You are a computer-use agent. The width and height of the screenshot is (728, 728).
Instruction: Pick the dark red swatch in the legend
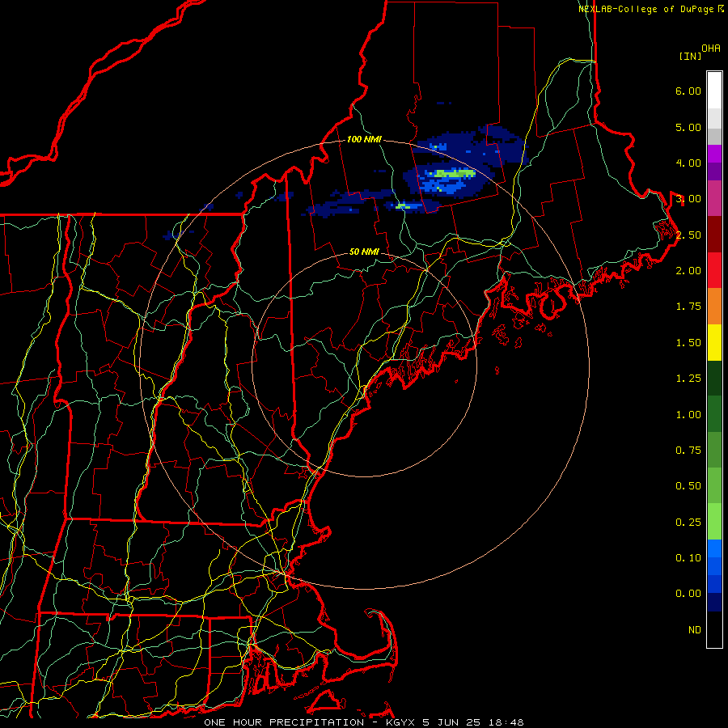(x=714, y=235)
